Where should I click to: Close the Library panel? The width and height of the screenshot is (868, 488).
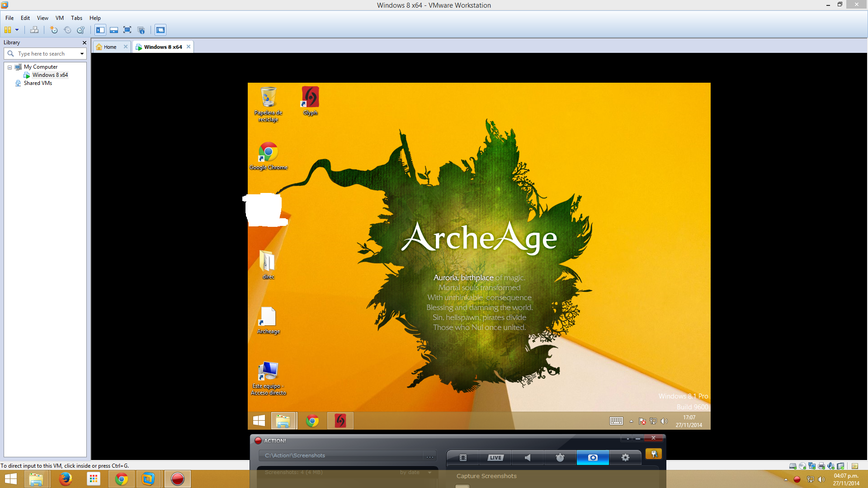point(84,42)
